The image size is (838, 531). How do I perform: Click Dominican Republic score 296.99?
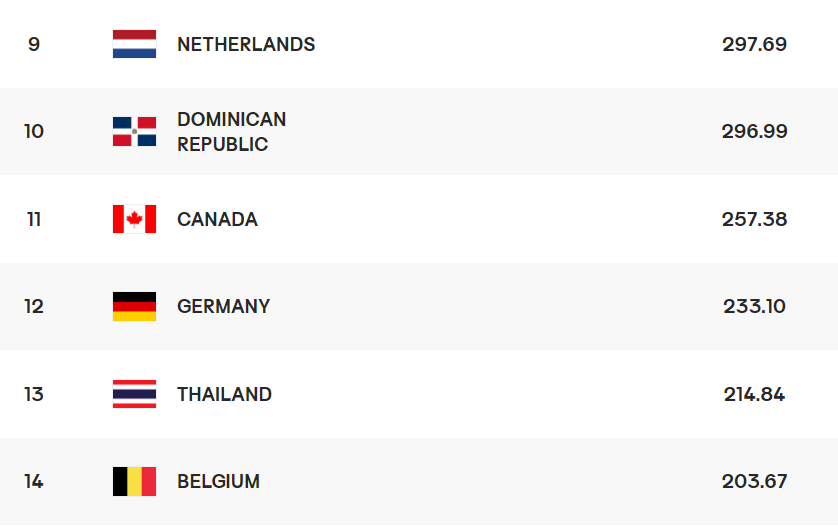pos(754,131)
